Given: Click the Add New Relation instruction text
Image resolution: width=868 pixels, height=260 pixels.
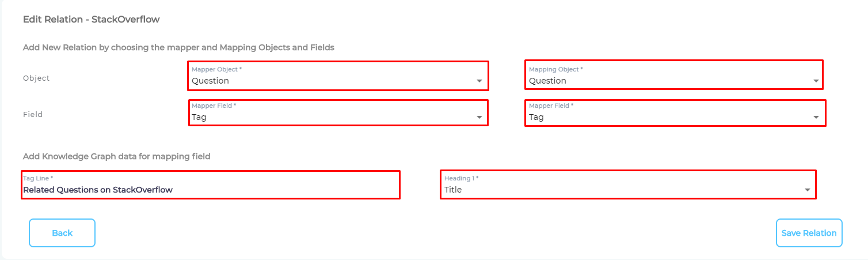Looking at the screenshot, I should pos(178,47).
